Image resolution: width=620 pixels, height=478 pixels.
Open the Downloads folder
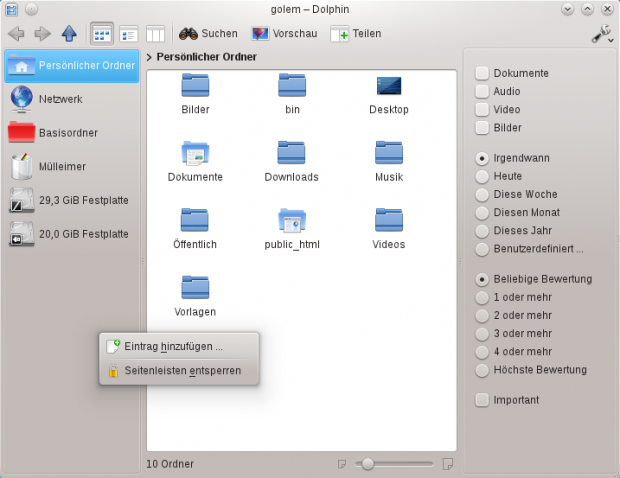pos(291,161)
